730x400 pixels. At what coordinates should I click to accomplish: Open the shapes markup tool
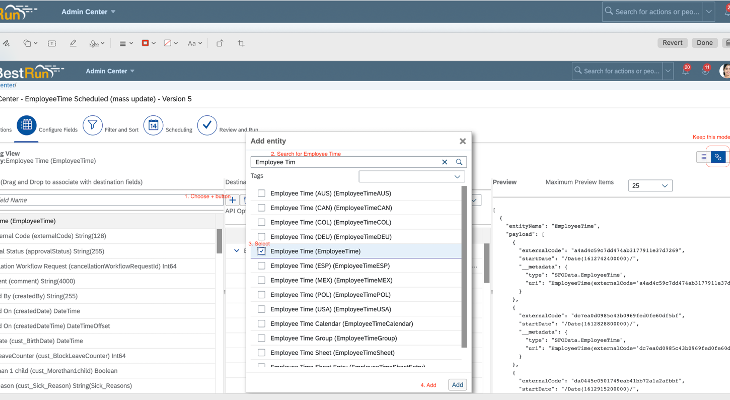click(30, 43)
